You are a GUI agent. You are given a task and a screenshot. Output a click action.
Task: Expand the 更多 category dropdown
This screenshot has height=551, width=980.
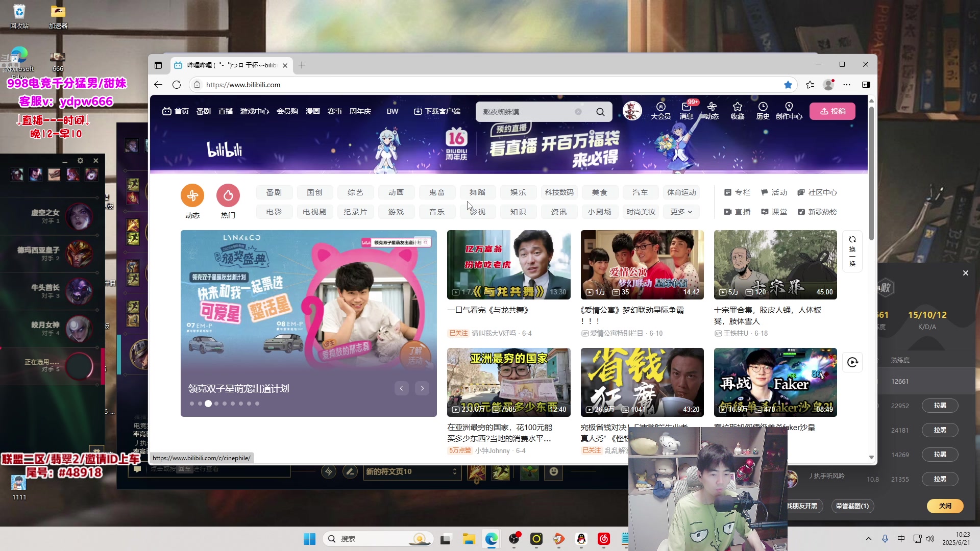click(x=681, y=212)
